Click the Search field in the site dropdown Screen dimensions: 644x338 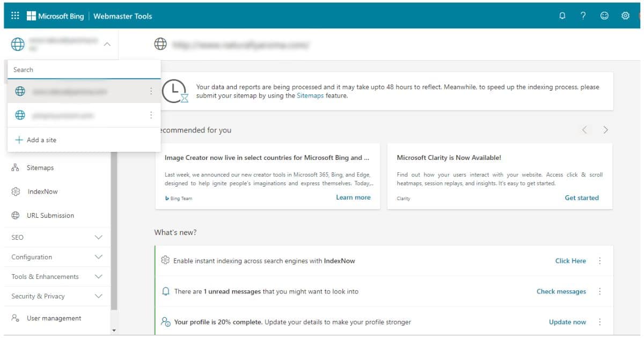point(84,69)
